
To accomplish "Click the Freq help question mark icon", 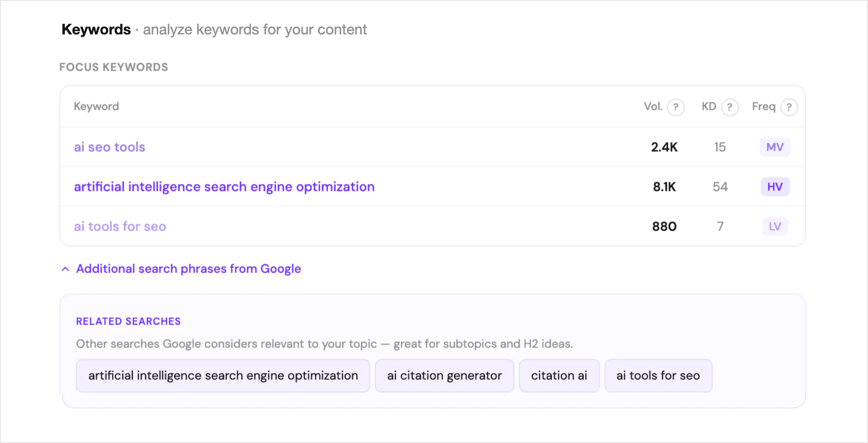I will click(x=789, y=107).
